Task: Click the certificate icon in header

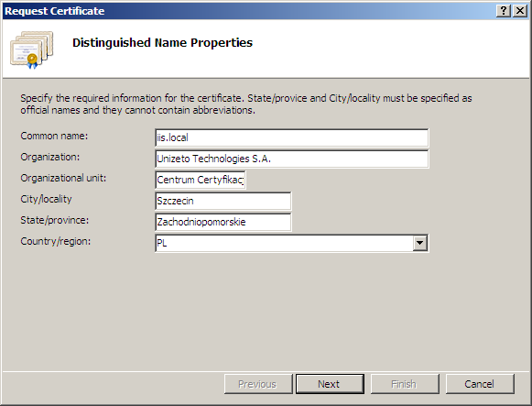Action: point(31,49)
